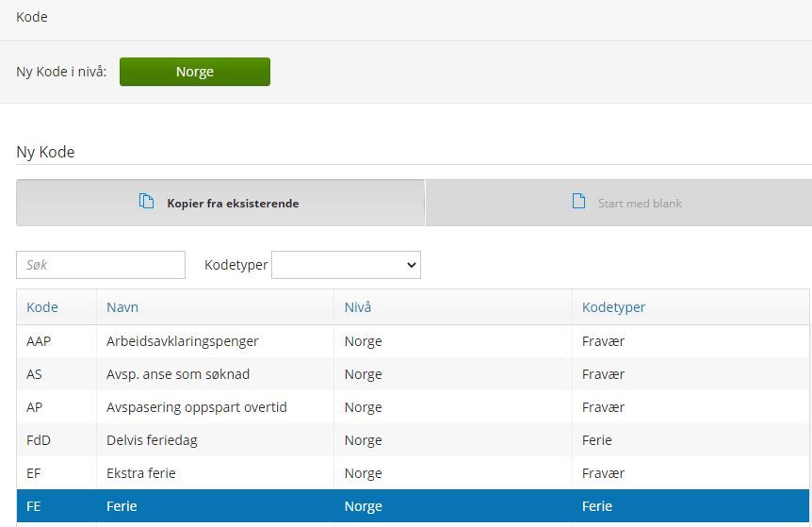Screen dimensions: 812x527
Task: Select Ekstra ferie entry
Action: [141, 473]
